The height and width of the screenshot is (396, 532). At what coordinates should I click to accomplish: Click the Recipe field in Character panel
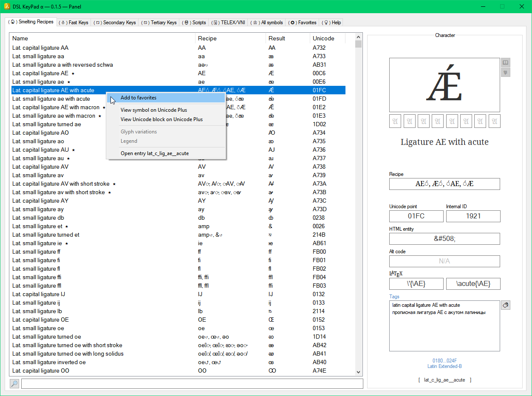click(x=444, y=184)
